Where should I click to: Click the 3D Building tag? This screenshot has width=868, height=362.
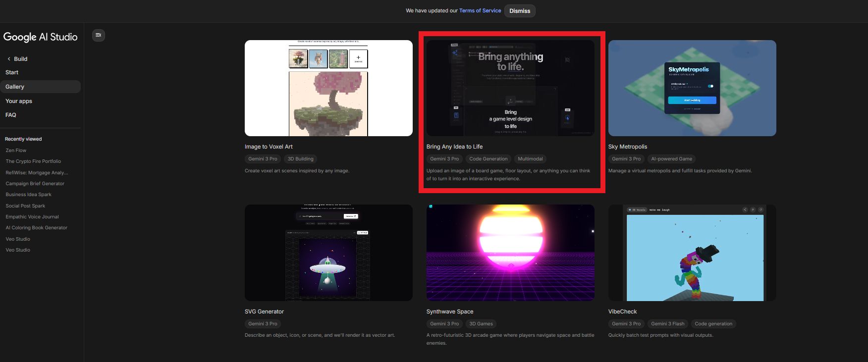coord(301,159)
